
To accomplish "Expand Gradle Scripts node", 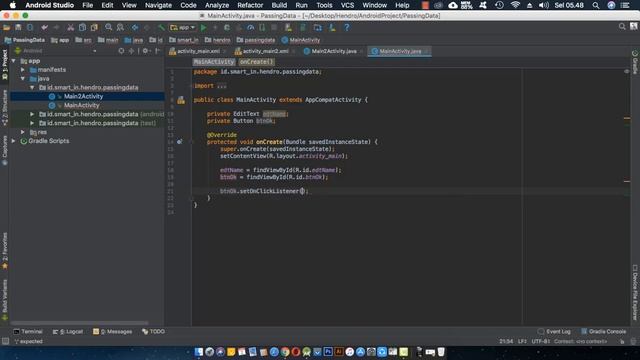I will [13, 141].
